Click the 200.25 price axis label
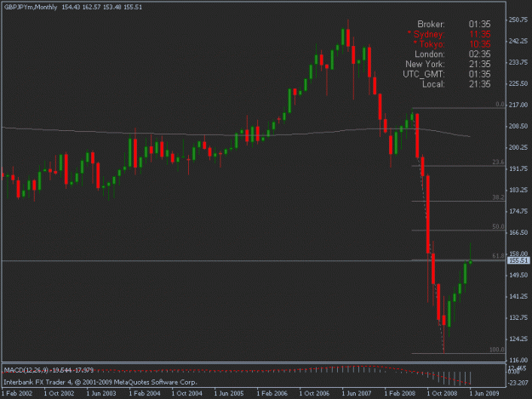The width and height of the screenshot is (532, 399). tap(518, 147)
